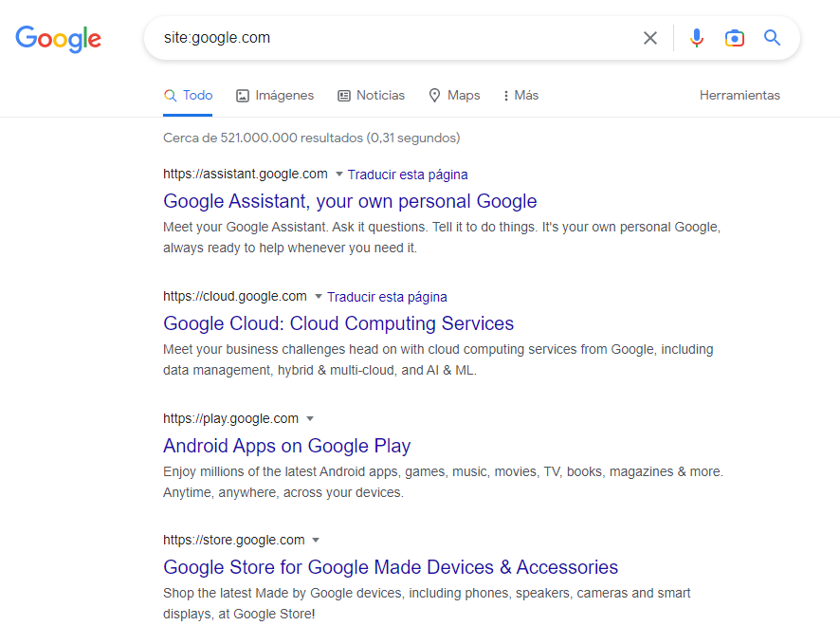Open Google Store for Google Made Devices result
The image size is (840, 644).
[x=391, y=567]
